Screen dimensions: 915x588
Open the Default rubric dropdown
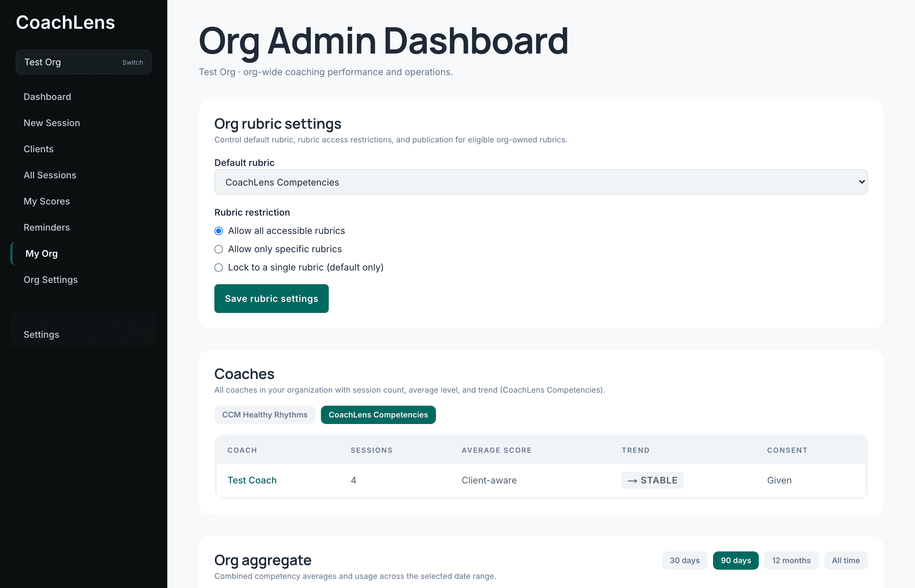pos(541,182)
